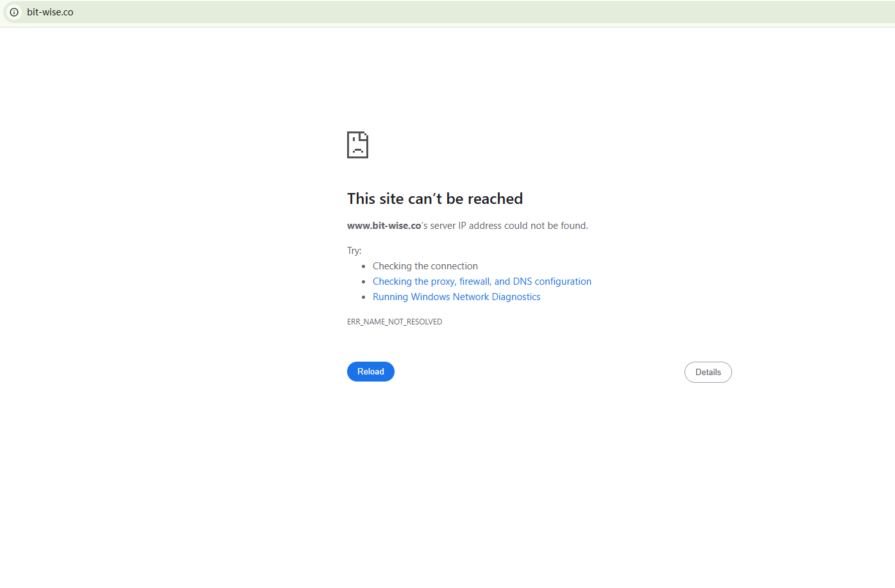Select the bit-wise.co URL in the address bar

(x=50, y=12)
